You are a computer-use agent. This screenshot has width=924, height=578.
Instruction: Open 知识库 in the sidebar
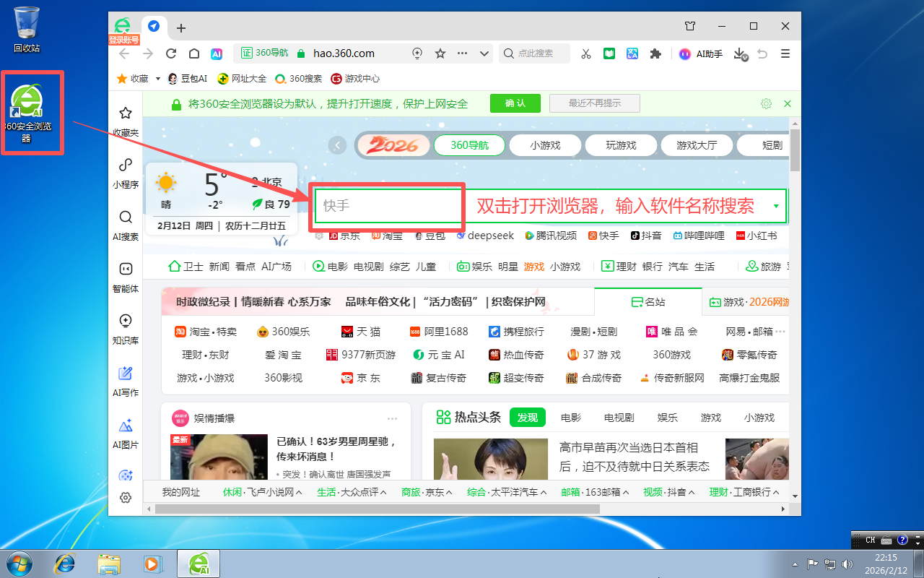click(126, 329)
